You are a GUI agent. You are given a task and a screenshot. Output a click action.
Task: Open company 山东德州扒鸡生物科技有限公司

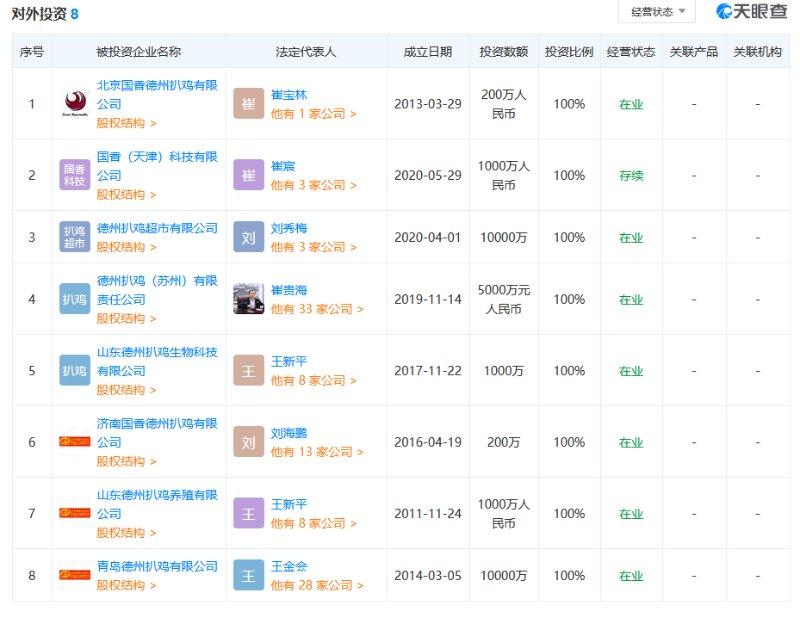[157, 361]
